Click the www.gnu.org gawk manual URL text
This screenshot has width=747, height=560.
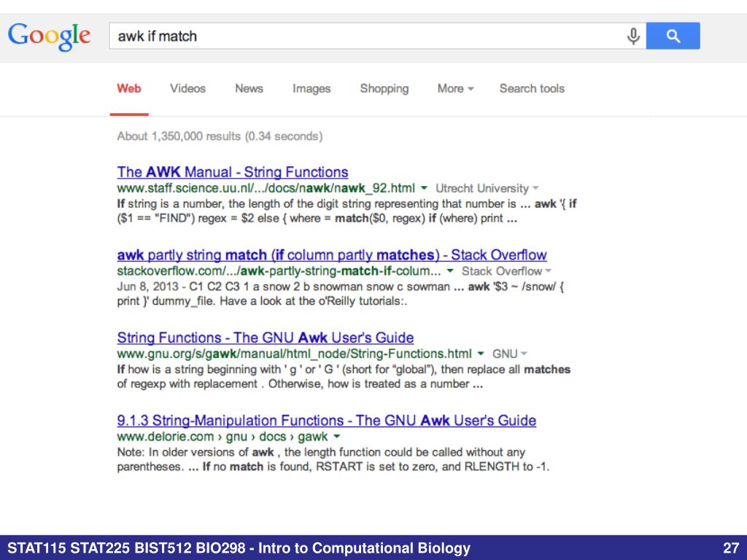294,354
